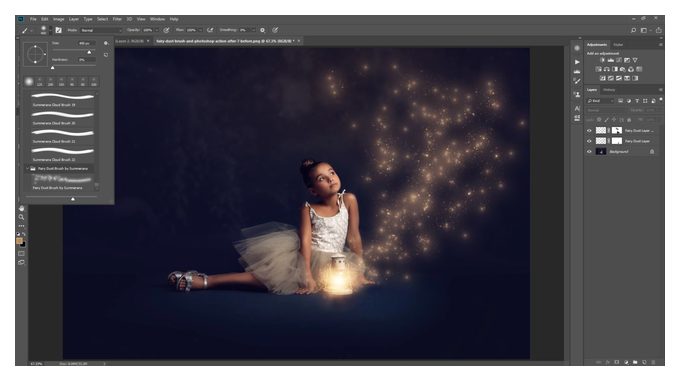Click the brush Hardness input field

coord(86,60)
